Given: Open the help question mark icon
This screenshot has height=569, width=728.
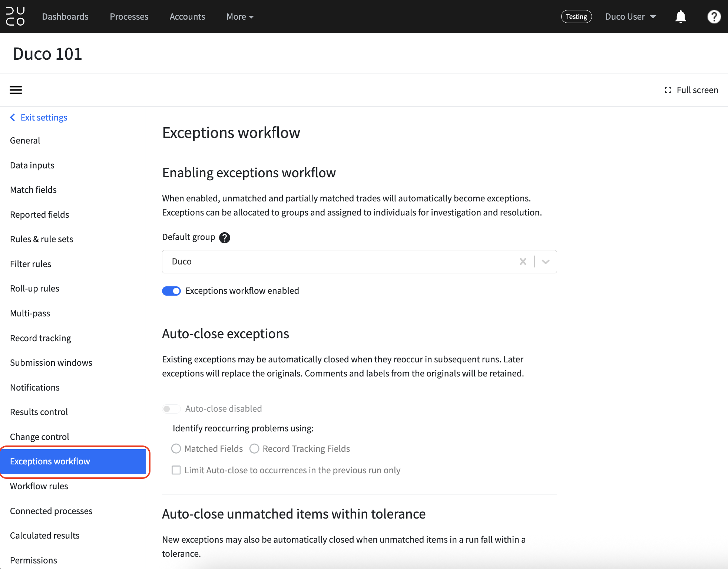Looking at the screenshot, I should pyautogui.click(x=714, y=17).
